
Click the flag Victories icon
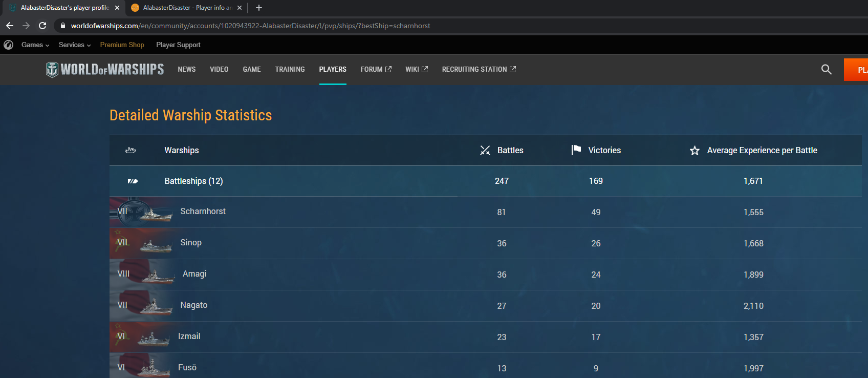[576, 150]
